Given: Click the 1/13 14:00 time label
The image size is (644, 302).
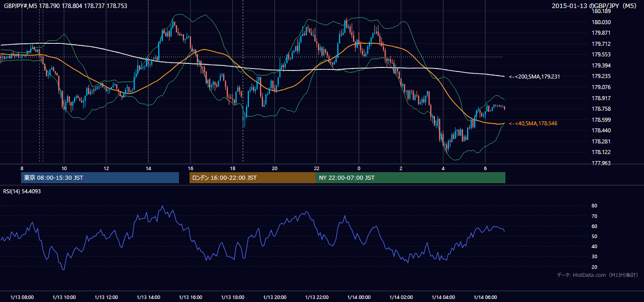Looking at the screenshot, I should 148,297.
